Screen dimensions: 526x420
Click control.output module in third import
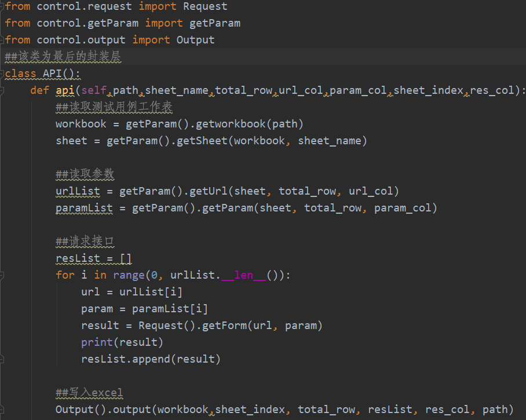click(81, 40)
